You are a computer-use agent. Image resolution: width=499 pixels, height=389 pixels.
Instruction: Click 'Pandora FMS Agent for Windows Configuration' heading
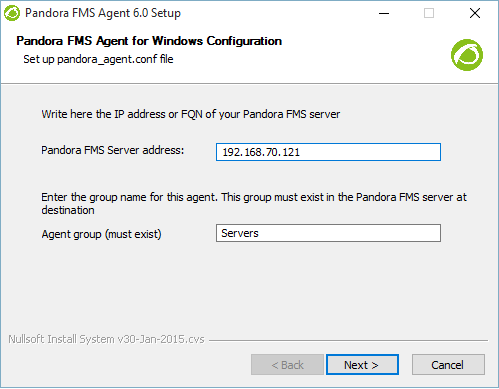coord(149,41)
